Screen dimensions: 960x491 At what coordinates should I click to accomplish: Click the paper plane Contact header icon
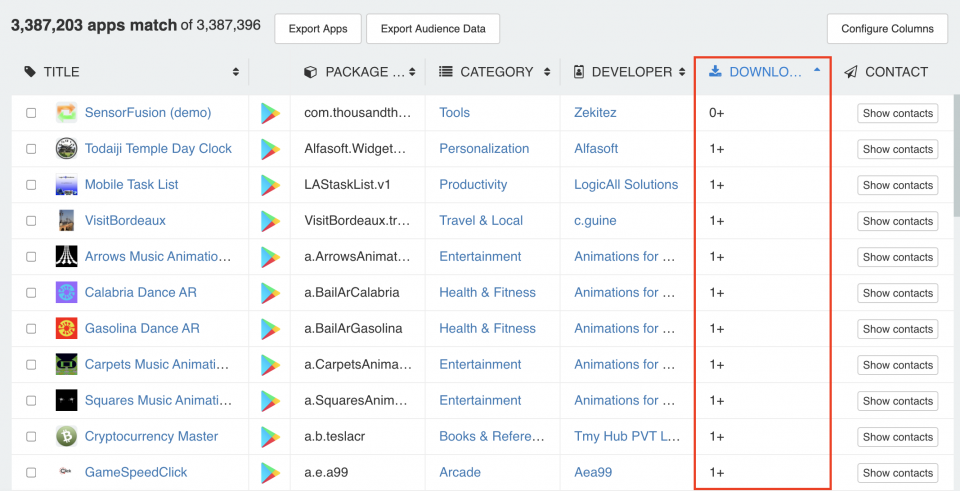pyautogui.click(x=850, y=72)
